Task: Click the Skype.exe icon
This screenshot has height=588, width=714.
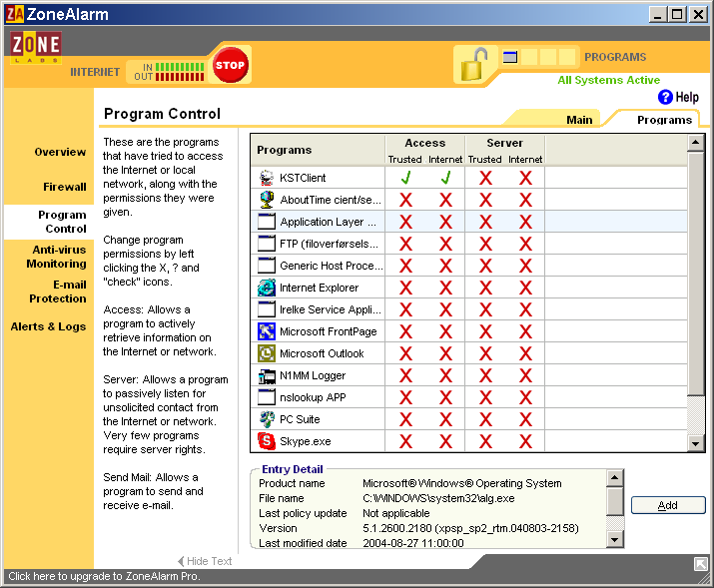Action: point(267,441)
